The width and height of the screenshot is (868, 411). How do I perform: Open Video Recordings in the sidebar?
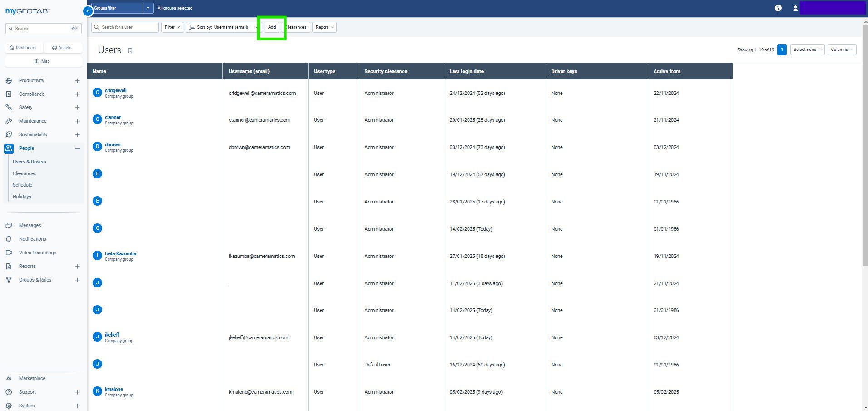click(x=38, y=253)
